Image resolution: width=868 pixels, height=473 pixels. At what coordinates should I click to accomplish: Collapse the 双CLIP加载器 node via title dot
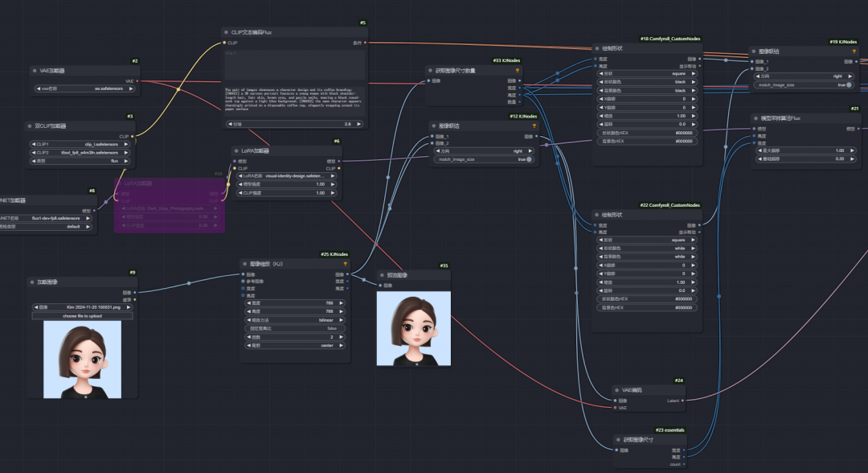(x=30, y=126)
